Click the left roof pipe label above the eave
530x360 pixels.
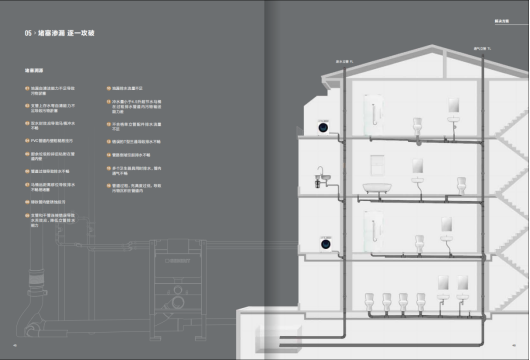pyautogui.click(x=344, y=62)
